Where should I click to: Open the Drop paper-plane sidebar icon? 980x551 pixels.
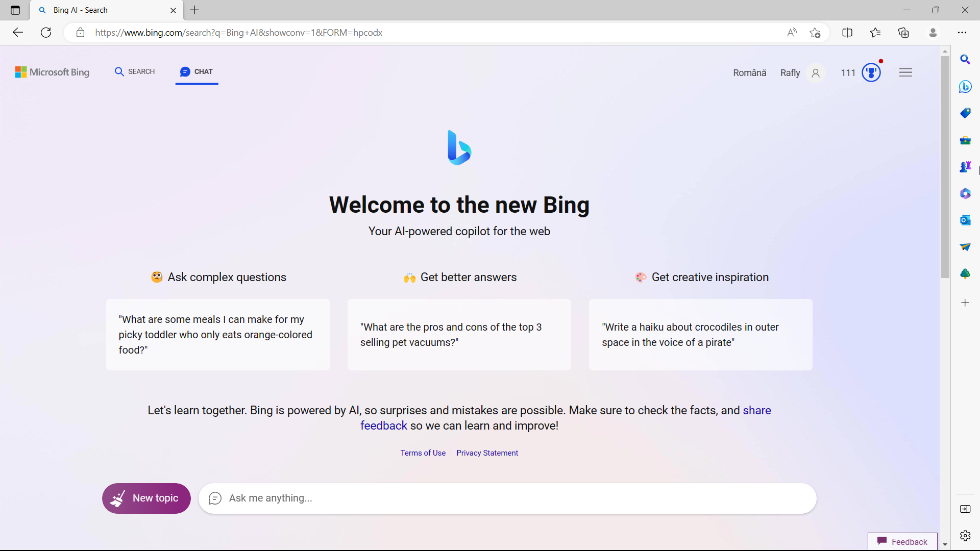pyautogui.click(x=965, y=247)
